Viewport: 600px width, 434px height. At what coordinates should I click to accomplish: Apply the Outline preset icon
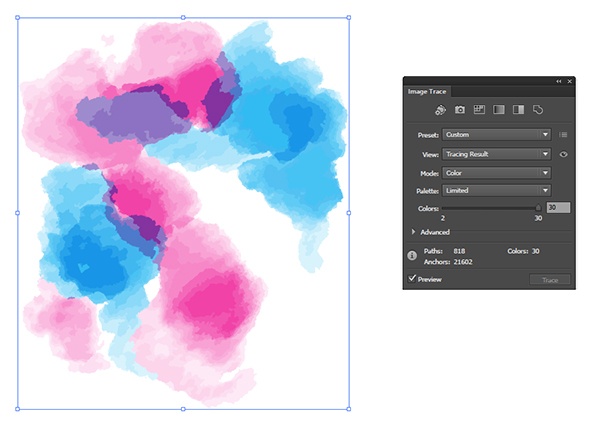tap(538, 110)
